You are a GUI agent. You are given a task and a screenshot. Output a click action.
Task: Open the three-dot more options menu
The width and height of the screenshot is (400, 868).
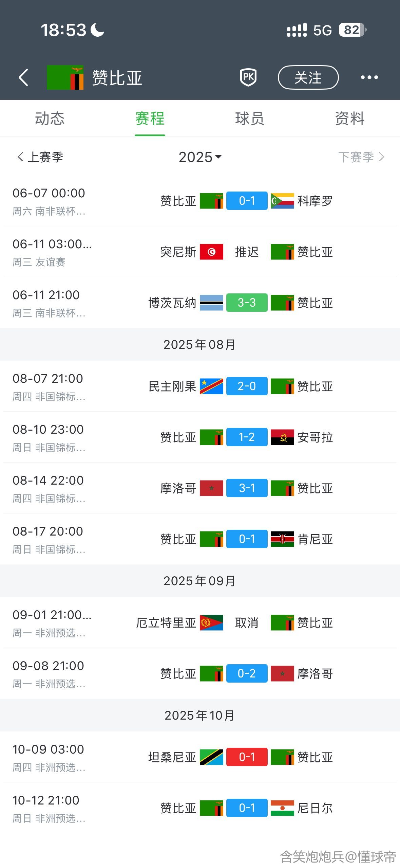click(x=369, y=77)
